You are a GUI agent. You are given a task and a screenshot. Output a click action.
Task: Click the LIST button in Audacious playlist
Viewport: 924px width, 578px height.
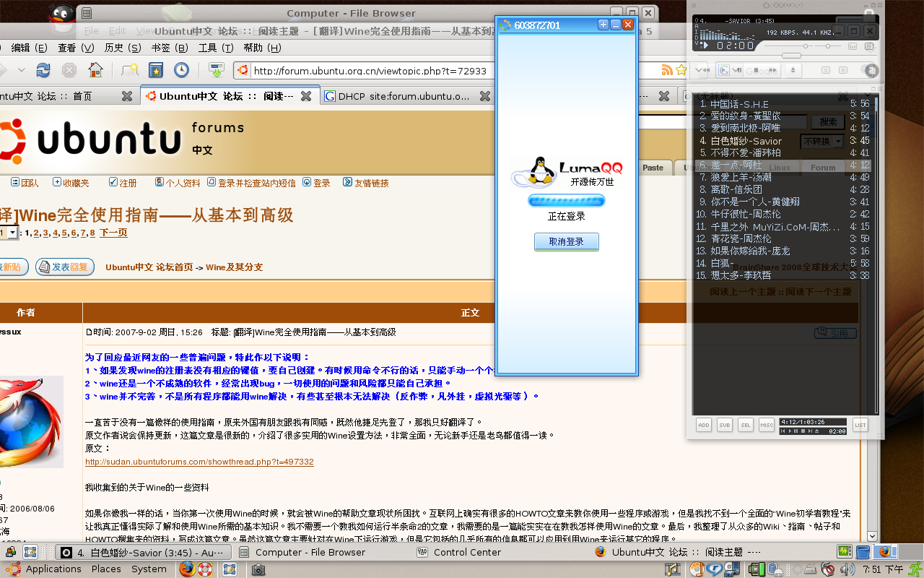[860, 425]
